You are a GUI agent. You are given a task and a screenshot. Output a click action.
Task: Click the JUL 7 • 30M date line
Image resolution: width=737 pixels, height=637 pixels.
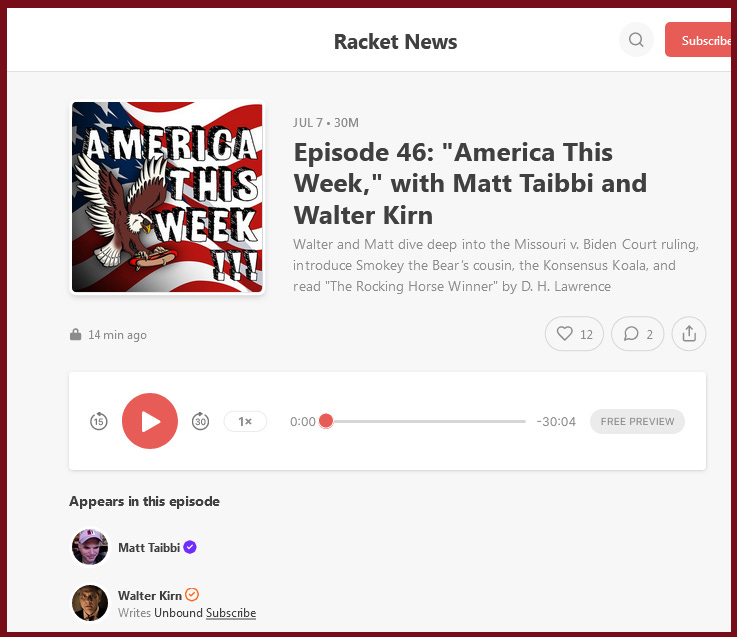coord(325,123)
